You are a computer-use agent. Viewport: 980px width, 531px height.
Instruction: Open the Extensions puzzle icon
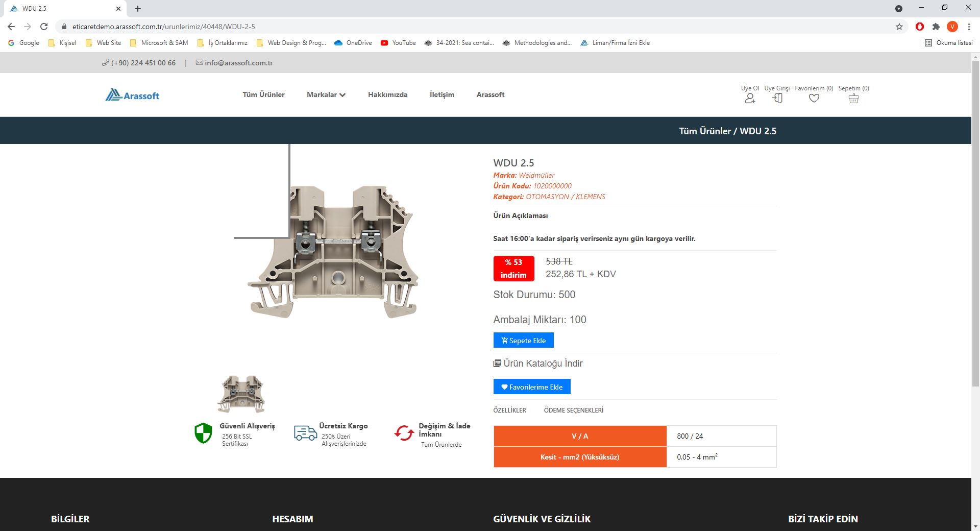(x=936, y=27)
